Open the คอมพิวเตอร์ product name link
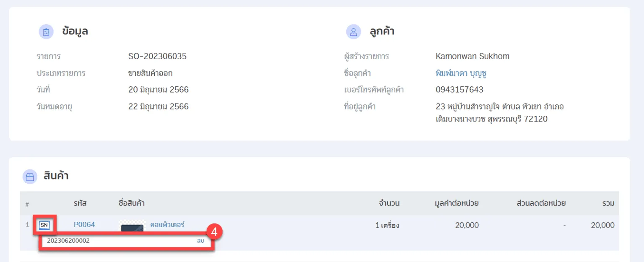644x262 pixels. pyautogui.click(x=167, y=225)
